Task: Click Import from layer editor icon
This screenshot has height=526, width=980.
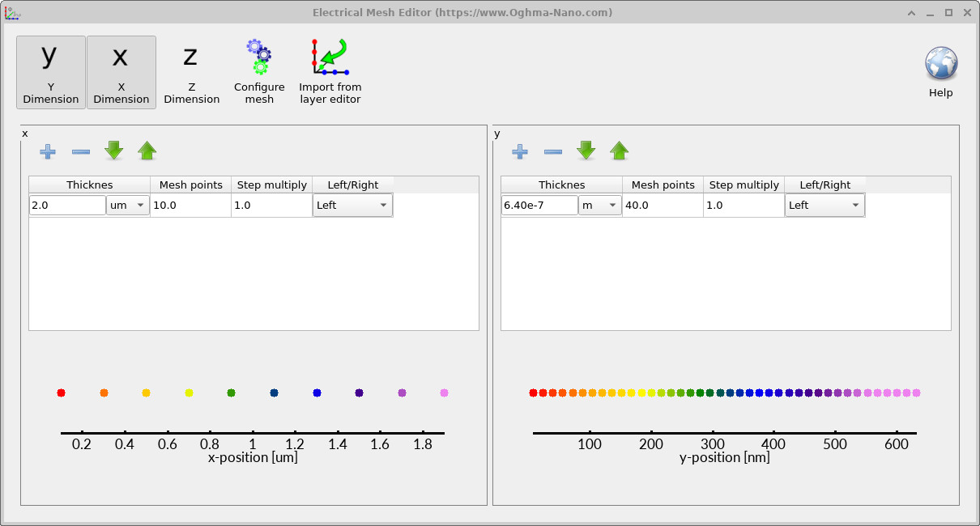Action: point(330,57)
